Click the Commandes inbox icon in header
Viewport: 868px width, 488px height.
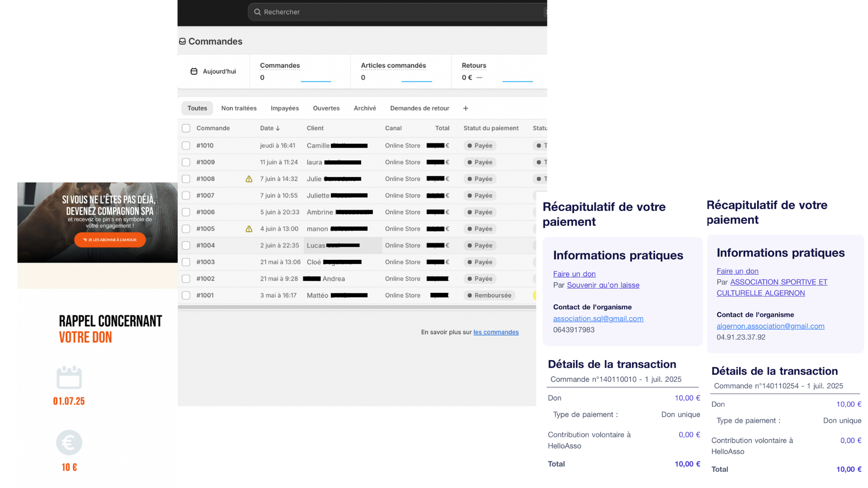click(x=183, y=42)
